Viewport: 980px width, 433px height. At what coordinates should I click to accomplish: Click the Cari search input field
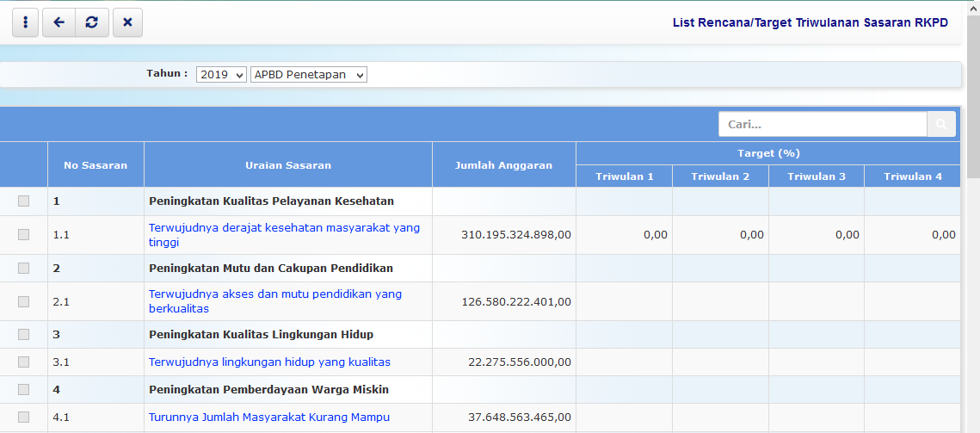823,125
